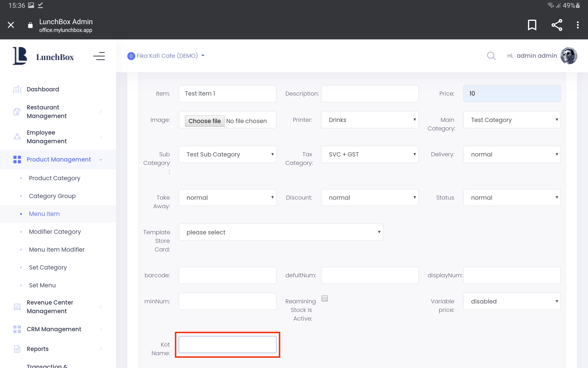Tap the browser bookmark icon
Image resolution: width=588 pixels, height=368 pixels.
tap(532, 25)
